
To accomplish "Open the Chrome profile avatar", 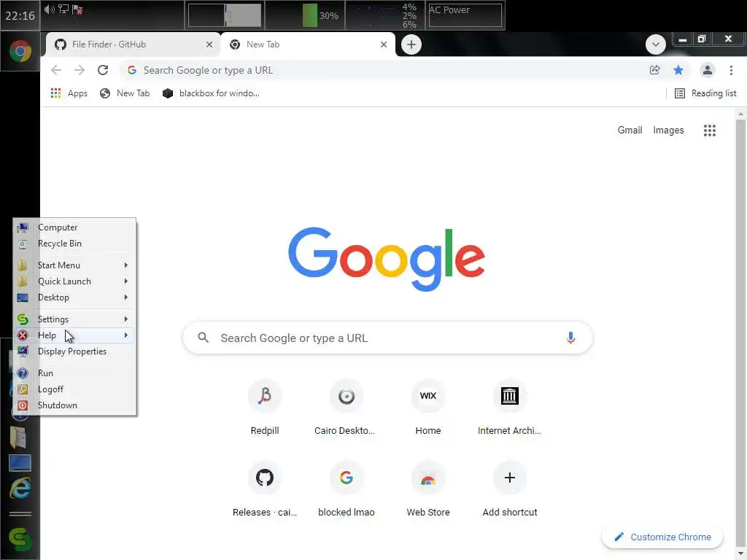I will click(707, 71).
